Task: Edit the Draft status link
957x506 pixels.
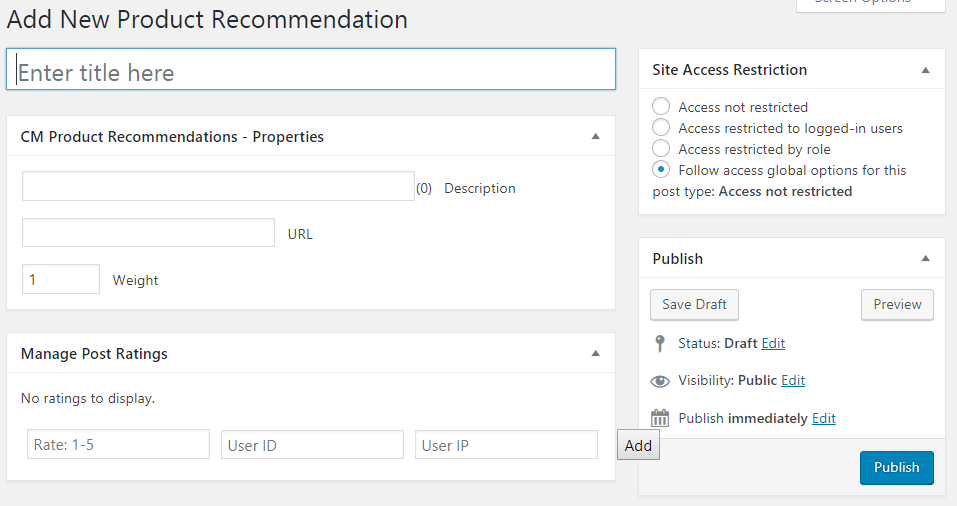Action: click(773, 343)
